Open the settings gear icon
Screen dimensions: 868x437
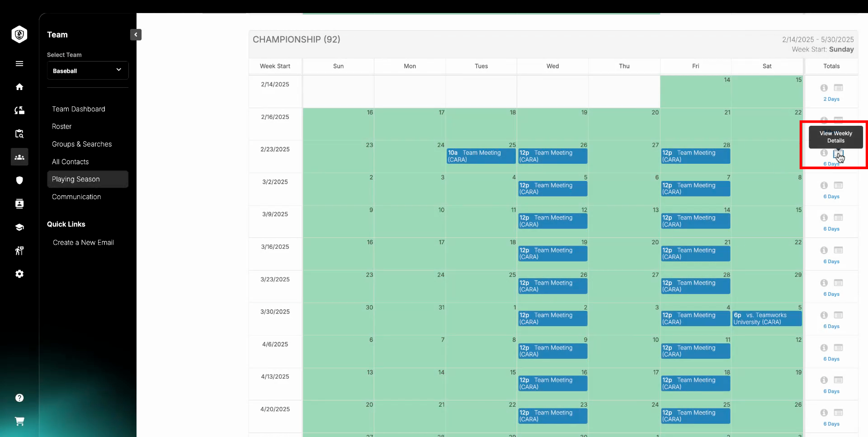[19, 274]
